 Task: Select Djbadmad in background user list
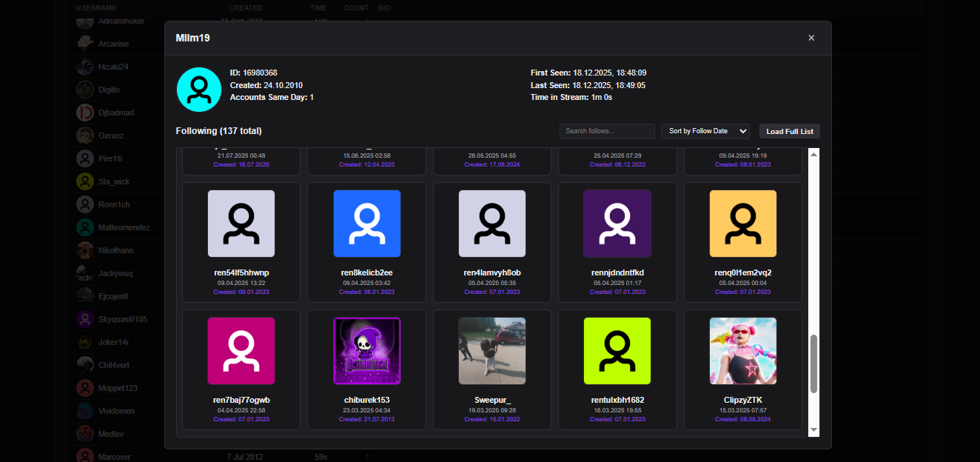pos(116,113)
